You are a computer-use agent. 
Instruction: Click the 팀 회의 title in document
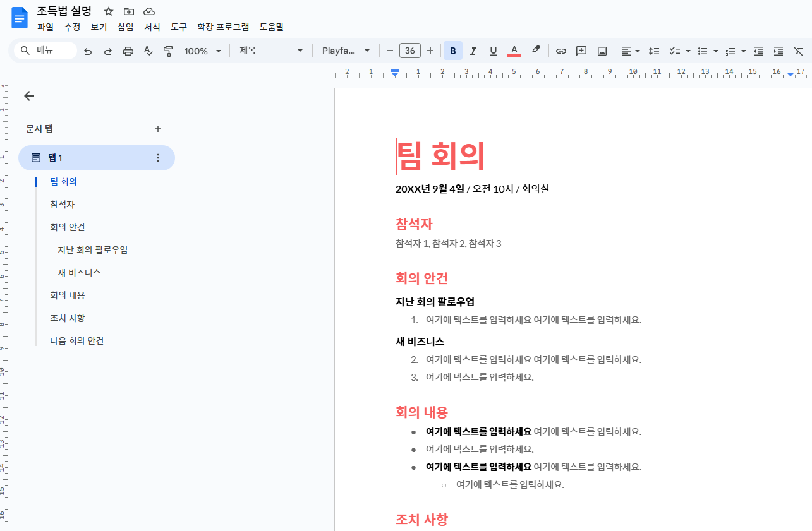point(440,156)
